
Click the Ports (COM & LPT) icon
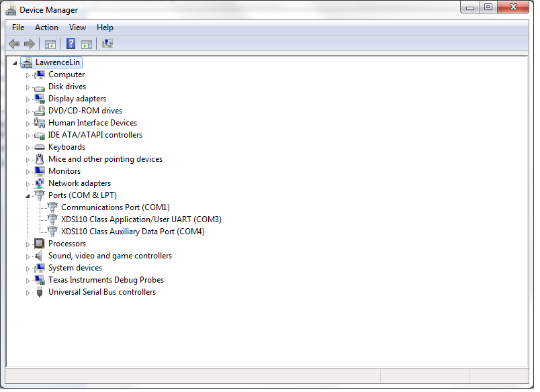[x=40, y=196]
